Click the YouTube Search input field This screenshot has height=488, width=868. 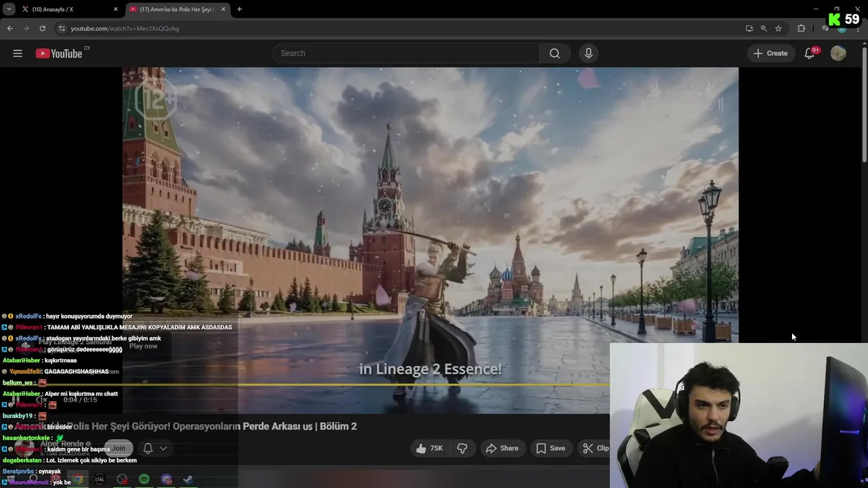click(406, 54)
